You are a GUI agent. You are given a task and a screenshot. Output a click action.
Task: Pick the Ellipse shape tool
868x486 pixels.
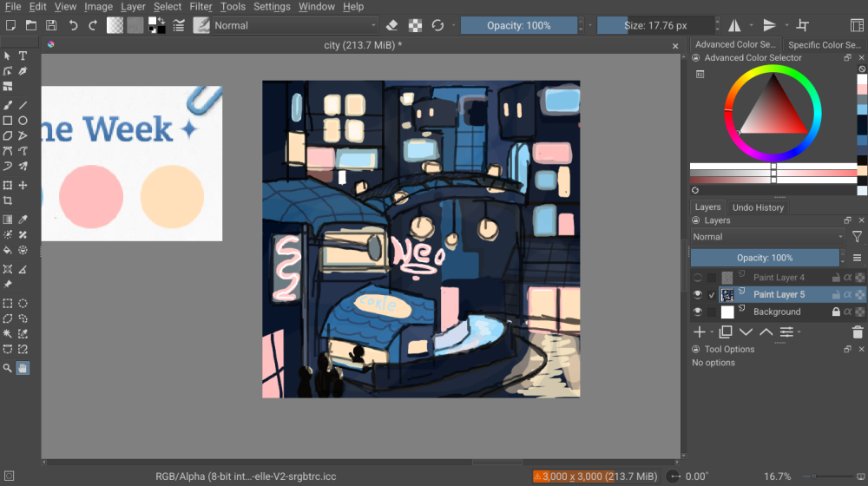click(x=23, y=121)
